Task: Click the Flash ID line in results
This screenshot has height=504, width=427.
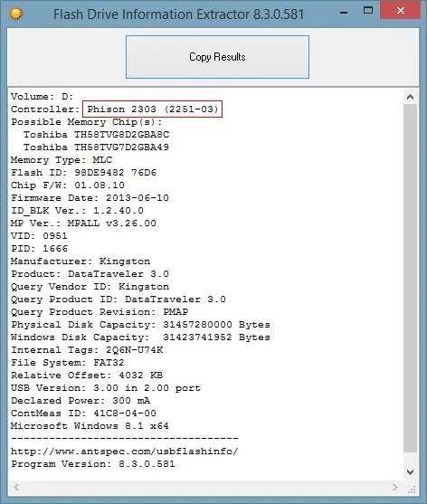Action: (83, 173)
